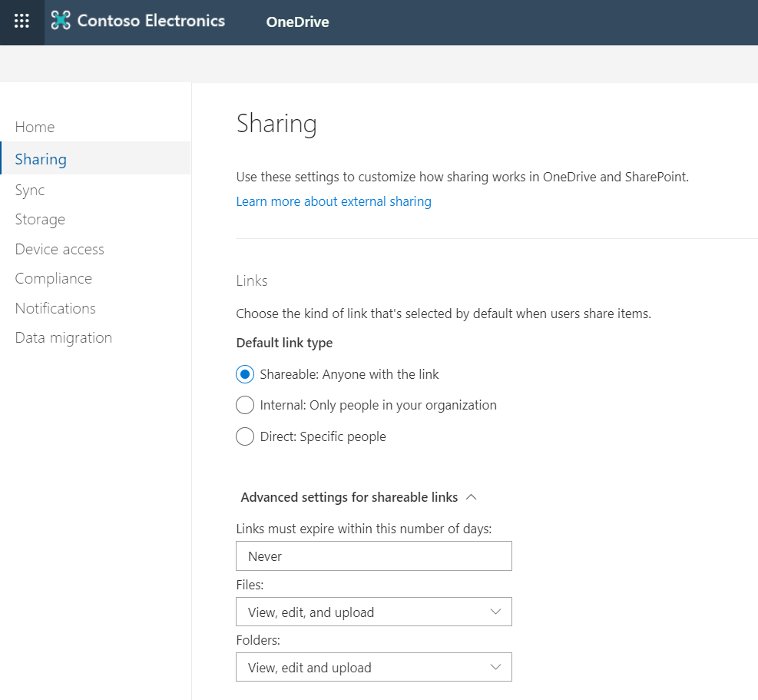This screenshot has height=700, width=758.
Task: Choose Direct: Specific people option
Action: coord(245,436)
